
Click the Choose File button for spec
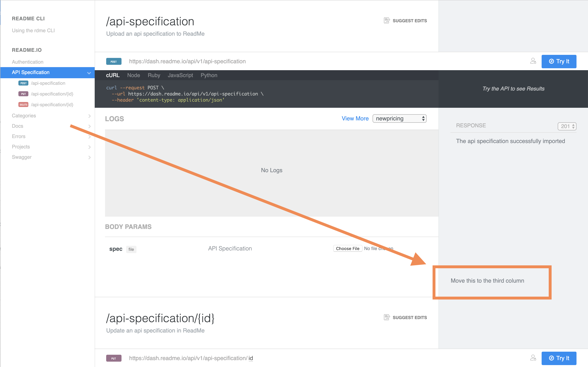click(347, 248)
